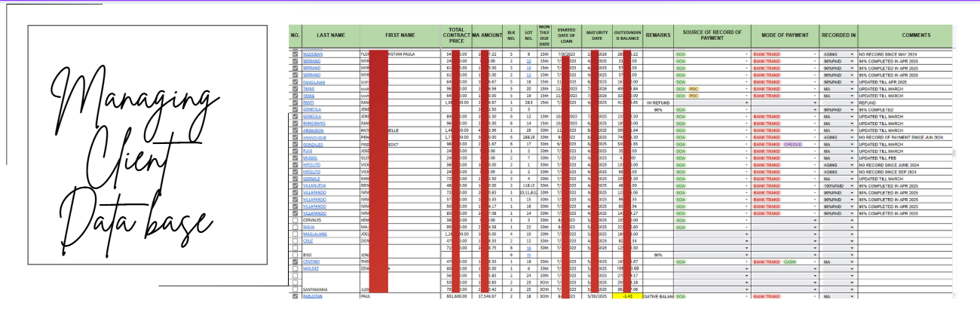Image resolution: width=980 pixels, height=324 pixels.
Task: Open the PANGILINAN last name link
Action: tap(315, 82)
